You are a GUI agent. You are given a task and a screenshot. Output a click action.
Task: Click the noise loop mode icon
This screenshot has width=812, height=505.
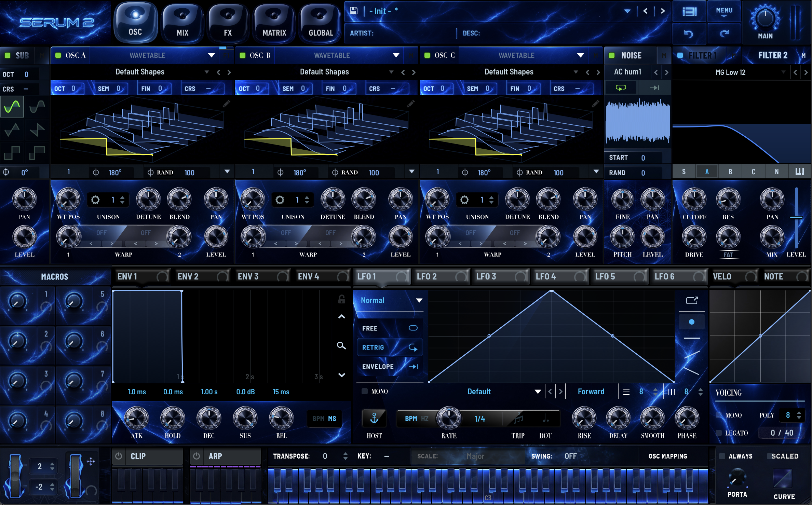[621, 88]
